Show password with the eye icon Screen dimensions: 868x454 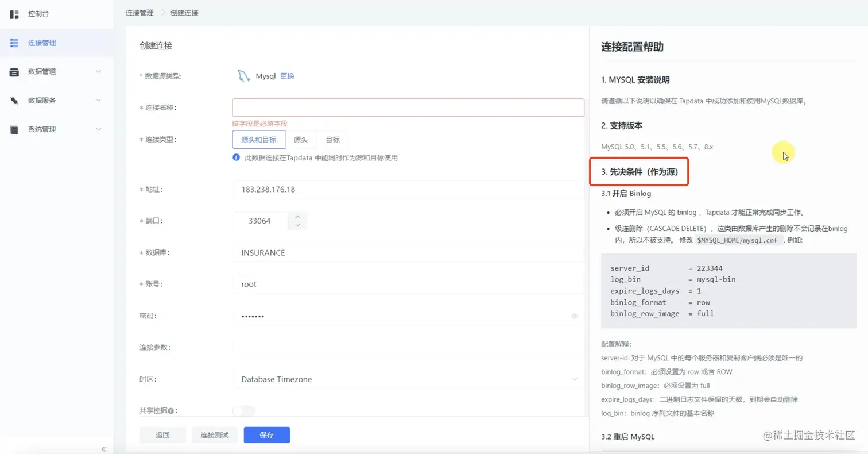574,316
